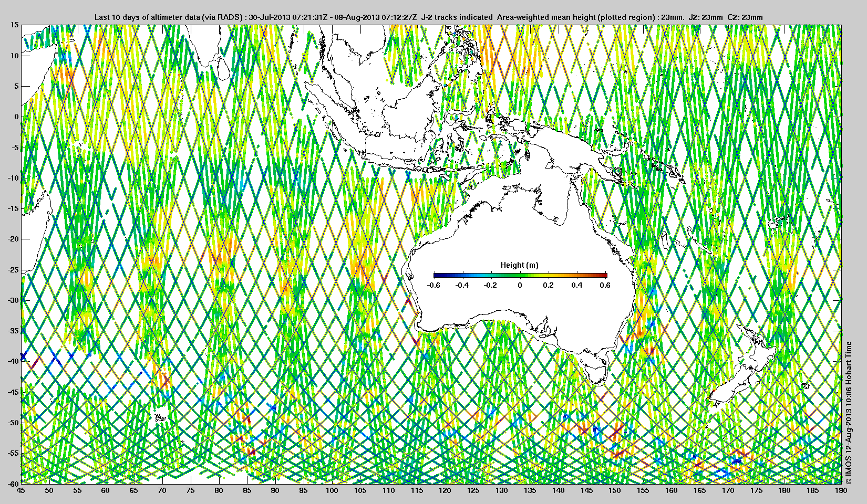Click the 100 longitude tick label on the x-axis
Viewport: 867px width, 504px height.
coord(332,490)
